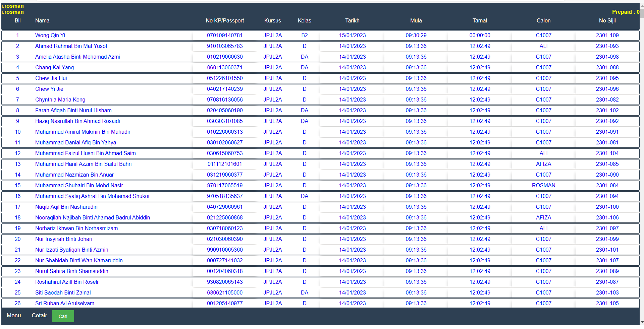Open Amelia Atasha Binti Mohamad Azmi entry
Screen dimensions: 644x329
(77, 57)
